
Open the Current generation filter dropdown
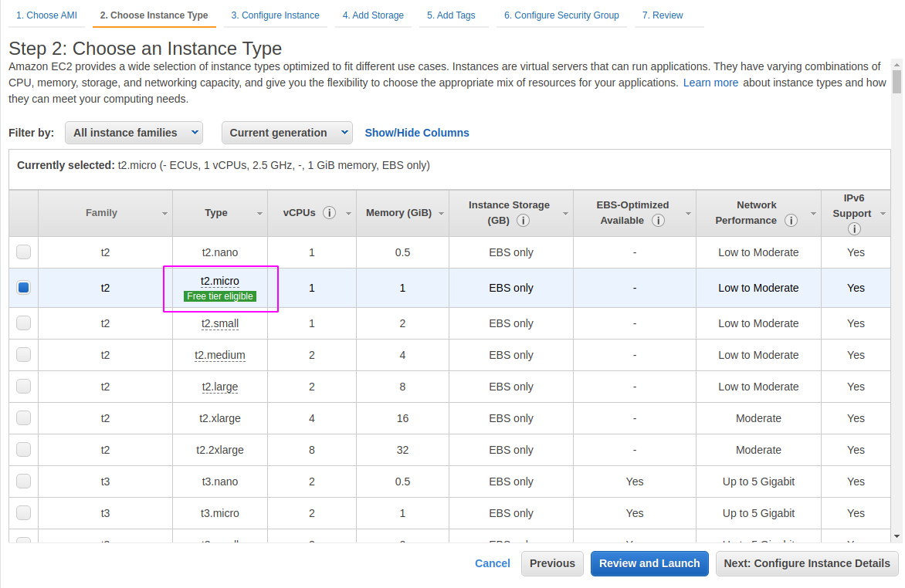click(286, 133)
